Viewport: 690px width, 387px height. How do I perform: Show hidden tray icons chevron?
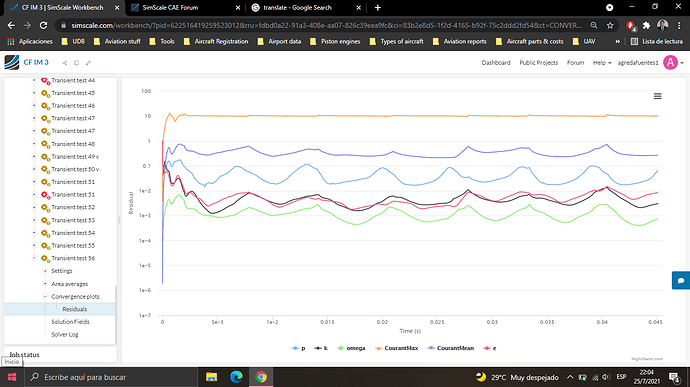570,377
